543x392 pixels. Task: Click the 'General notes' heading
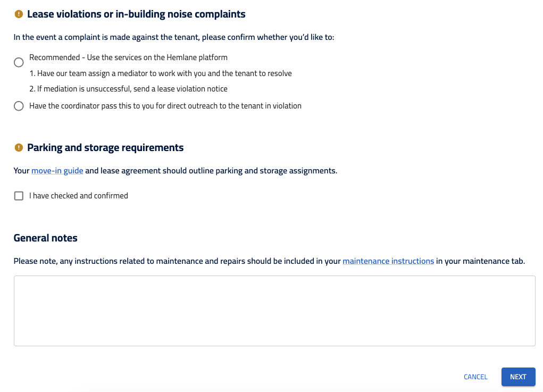coord(45,238)
